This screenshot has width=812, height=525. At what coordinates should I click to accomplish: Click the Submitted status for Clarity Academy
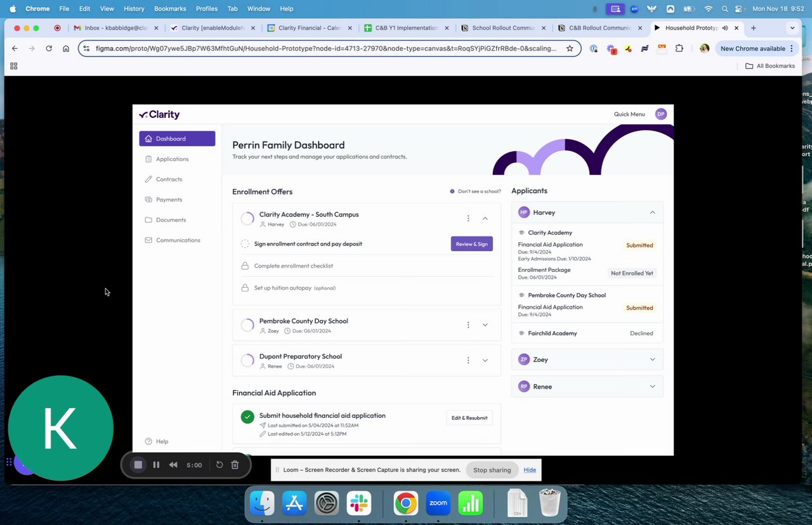639,245
